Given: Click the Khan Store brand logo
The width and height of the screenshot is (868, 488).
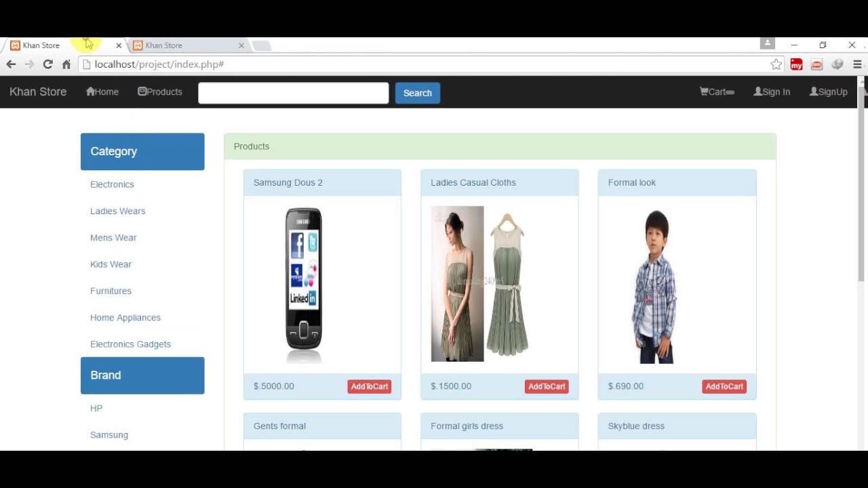Looking at the screenshot, I should 38,92.
